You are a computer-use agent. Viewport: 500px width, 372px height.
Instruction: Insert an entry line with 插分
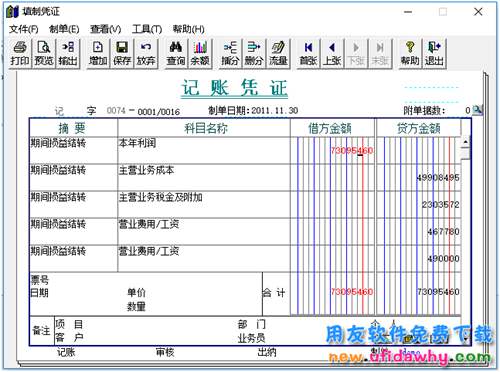(x=230, y=53)
